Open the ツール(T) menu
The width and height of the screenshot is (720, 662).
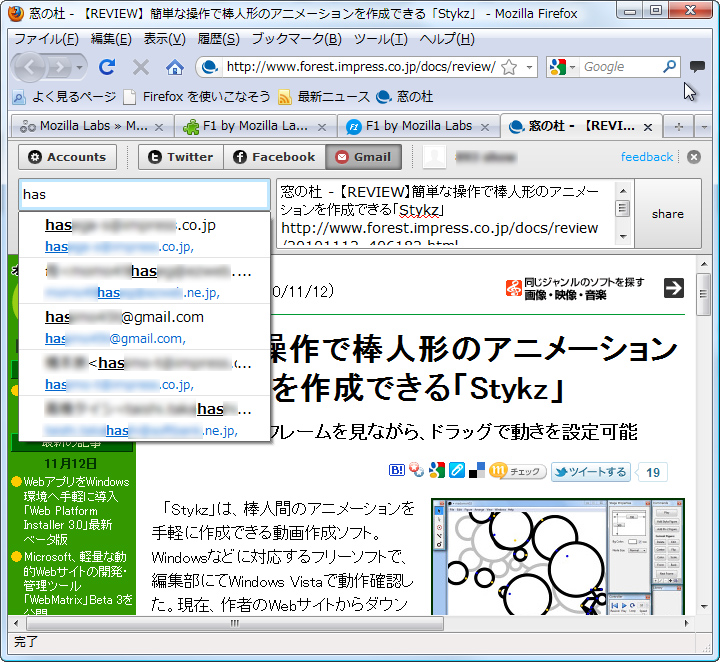(381, 39)
